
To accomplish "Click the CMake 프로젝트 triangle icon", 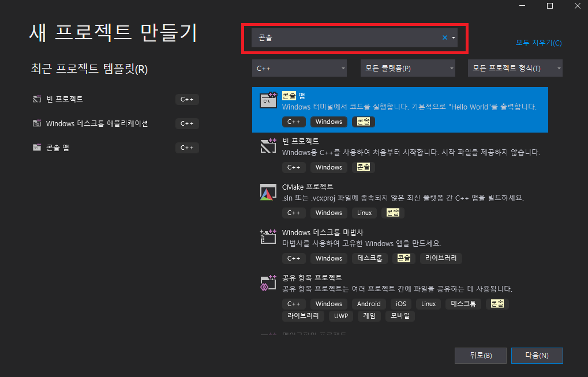I will [268, 192].
